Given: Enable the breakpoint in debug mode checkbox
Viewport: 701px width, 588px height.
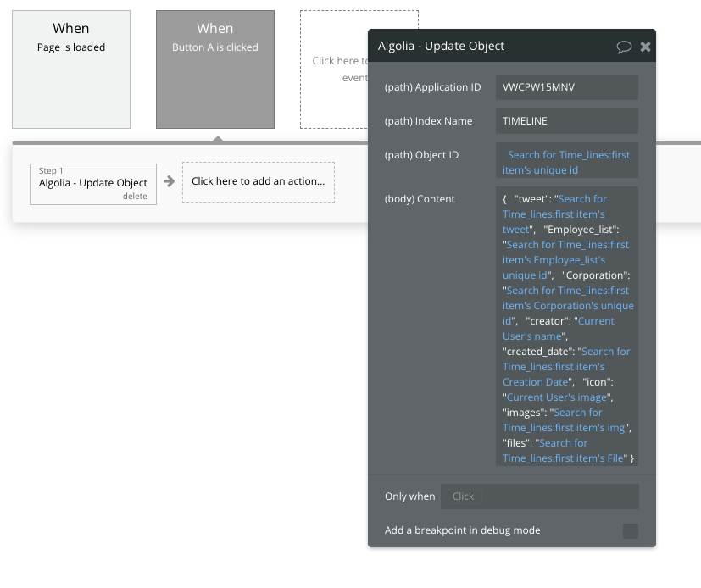Looking at the screenshot, I should [x=630, y=531].
